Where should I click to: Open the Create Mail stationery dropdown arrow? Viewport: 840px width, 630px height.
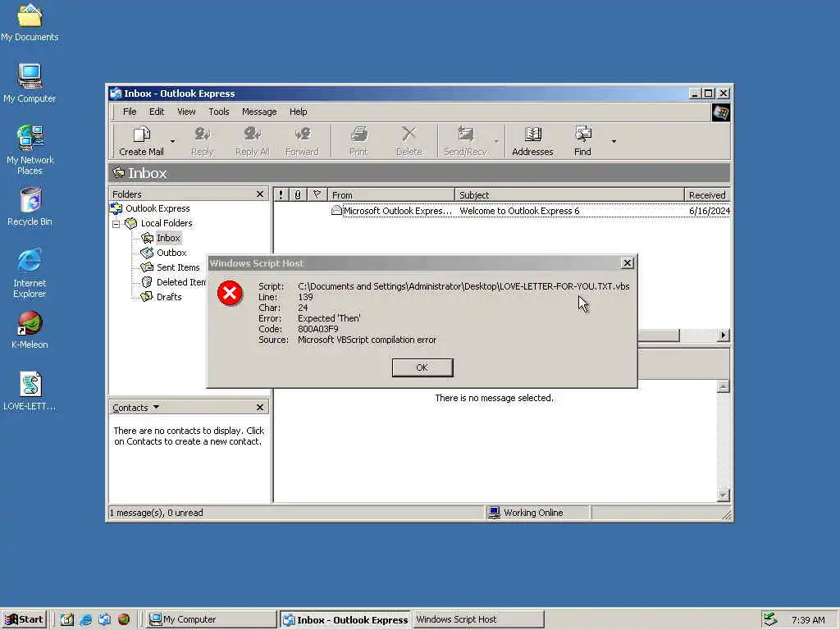pos(172,141)
